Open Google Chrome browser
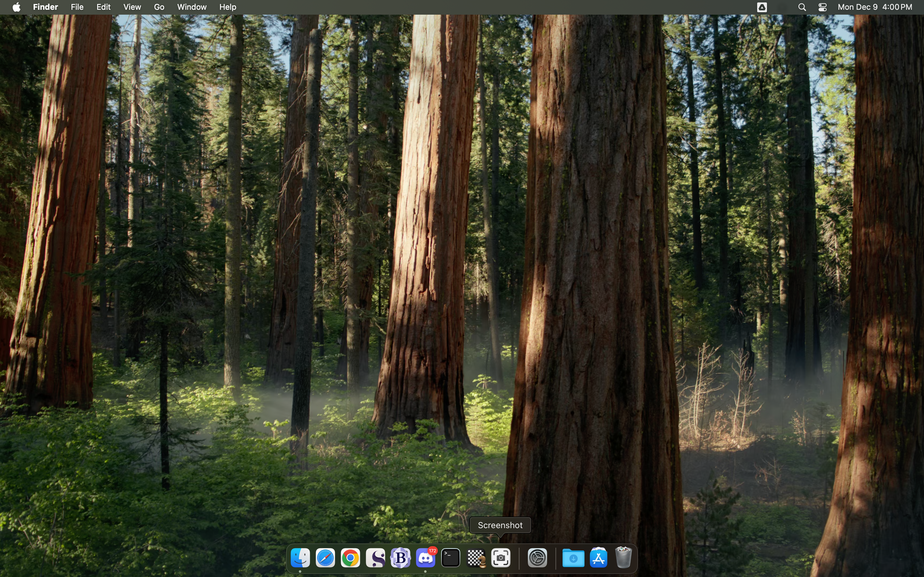 [350, 558]
